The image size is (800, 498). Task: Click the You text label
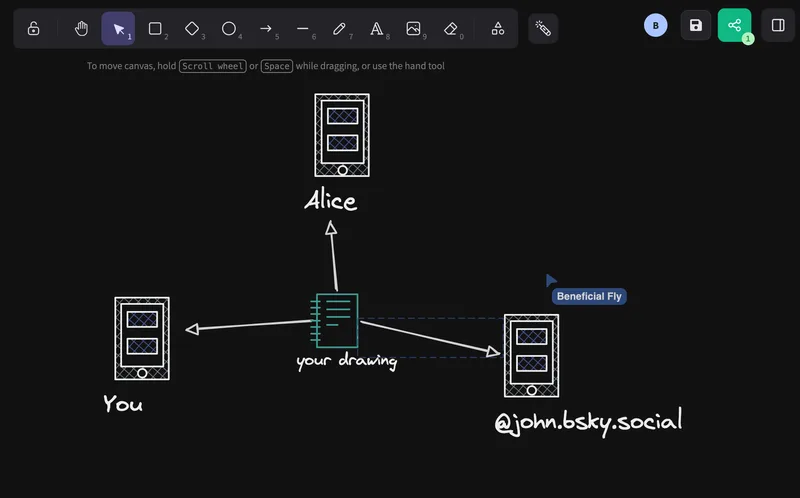[x=123, y=404]
